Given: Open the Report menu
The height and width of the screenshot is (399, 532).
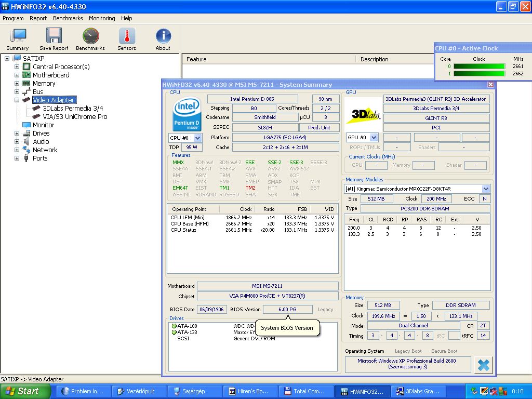Looking at the screenshot, I should click(x=38, y=18).
